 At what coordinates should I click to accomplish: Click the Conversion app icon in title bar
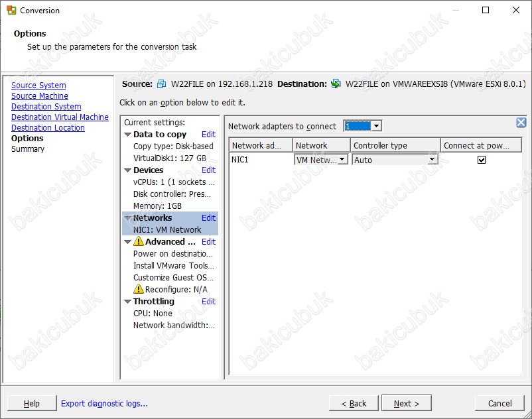tap(11, 10)
